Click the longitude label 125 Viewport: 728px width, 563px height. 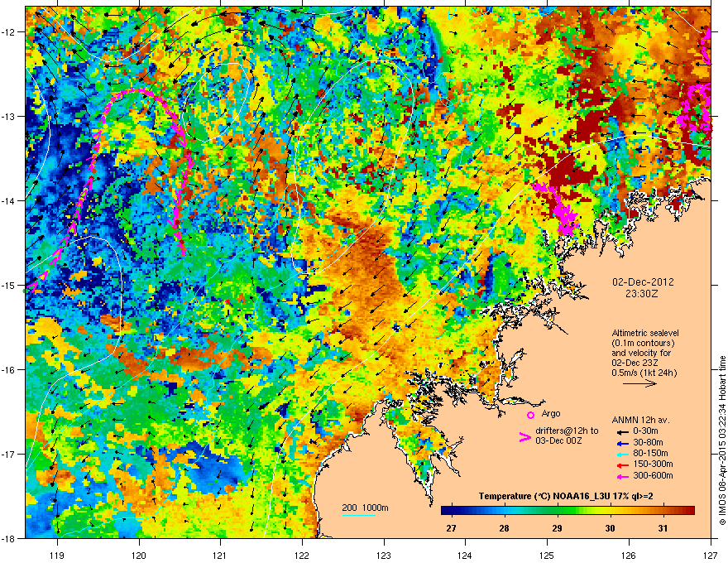pos(547,556)
